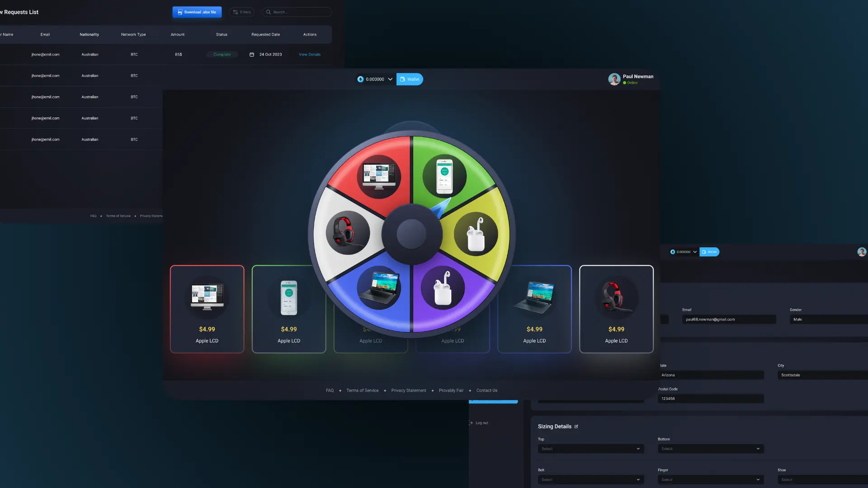Screen dimensions: 868x488
Task: Click the Log out arrow icon
Action: click(471, 423)
